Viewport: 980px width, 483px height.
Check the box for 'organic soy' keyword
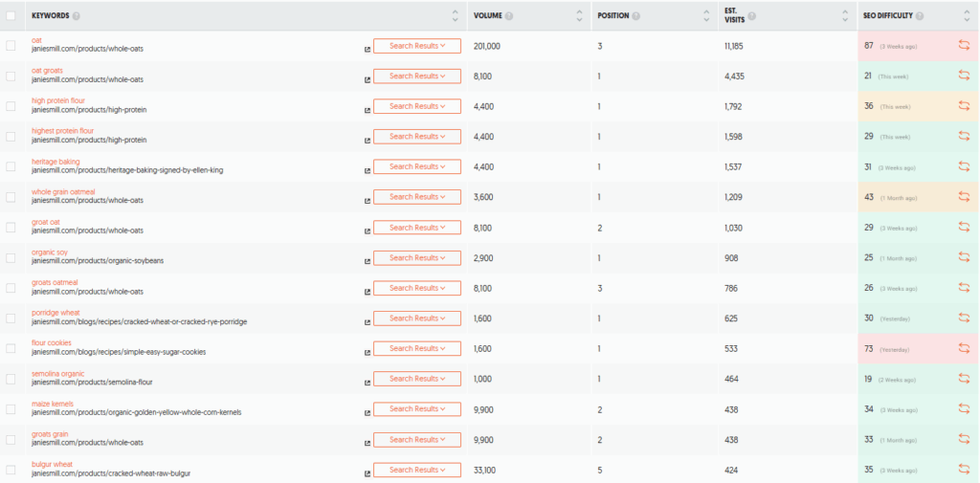11,257
